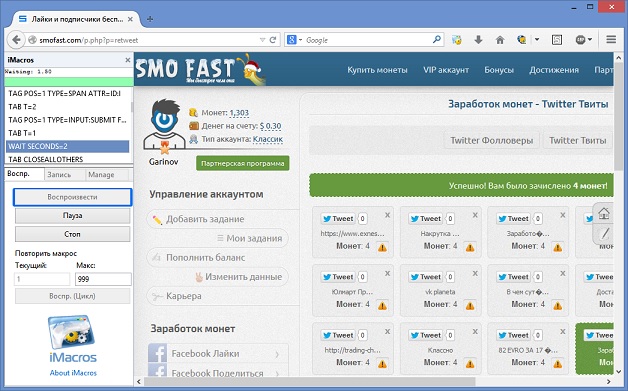Select macro line WAIT SECONDS=2

pos(67,146)
